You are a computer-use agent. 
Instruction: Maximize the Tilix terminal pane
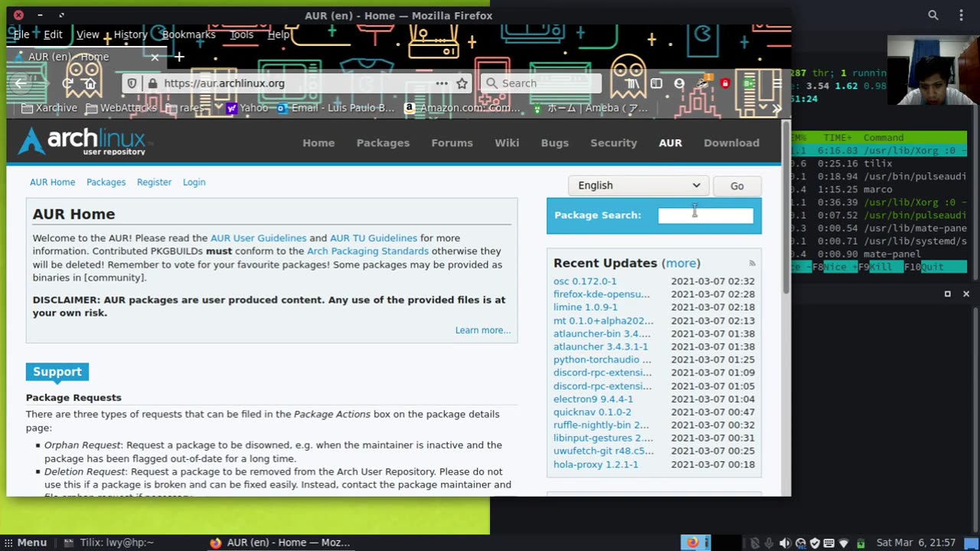click(x=948, y=294)
